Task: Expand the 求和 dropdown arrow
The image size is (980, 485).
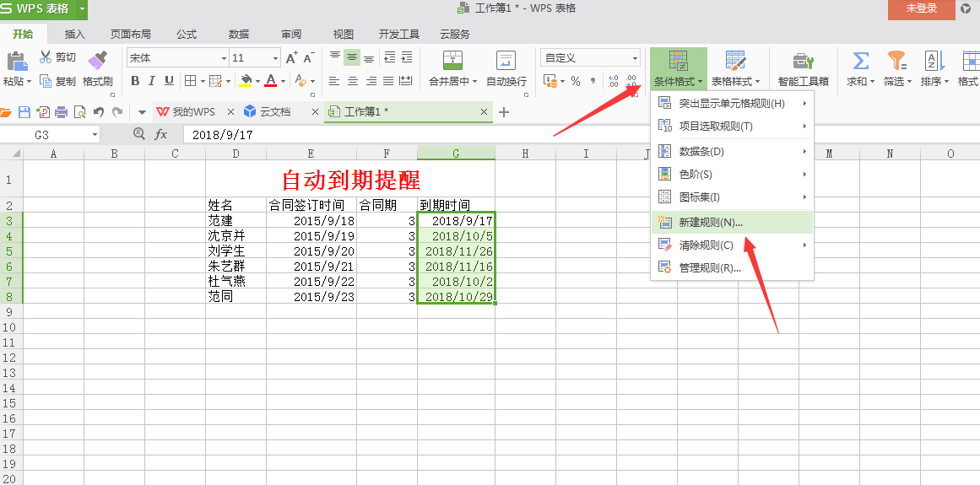Action: (871, 82)
